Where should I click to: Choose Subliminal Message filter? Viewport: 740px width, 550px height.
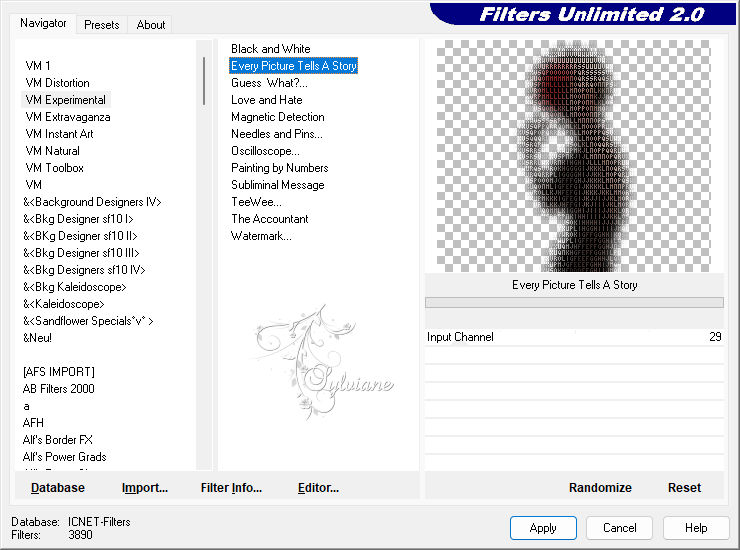278,185
